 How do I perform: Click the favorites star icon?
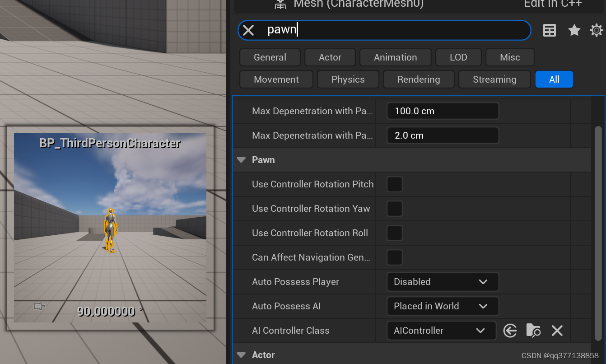click(x=574, y=30)
